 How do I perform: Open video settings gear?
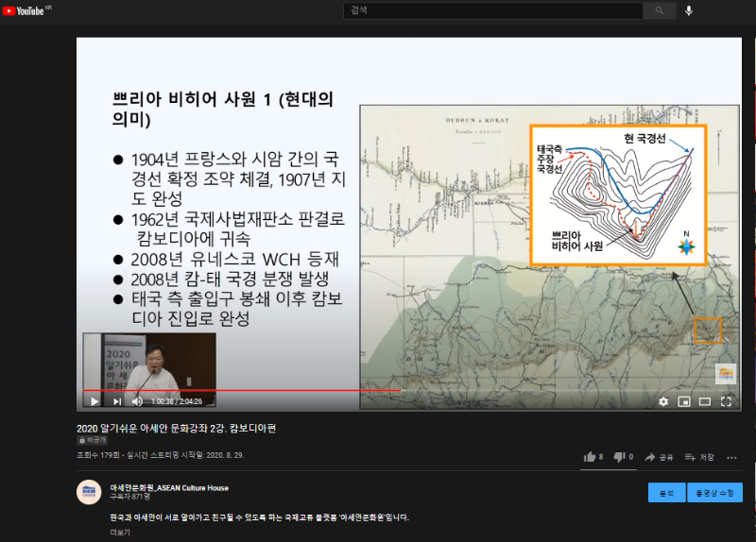coord(663,401)
